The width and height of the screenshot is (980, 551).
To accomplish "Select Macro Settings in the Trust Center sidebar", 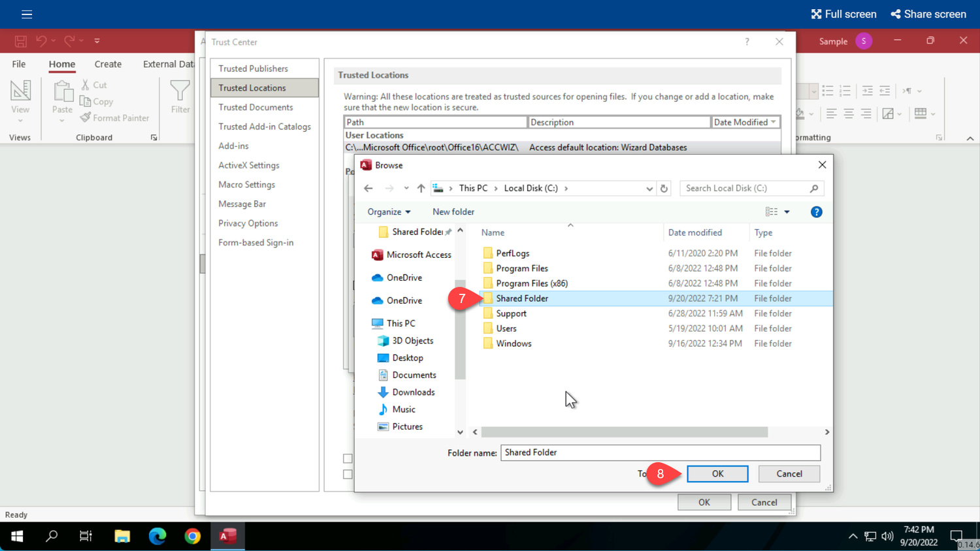I will 246,184.
